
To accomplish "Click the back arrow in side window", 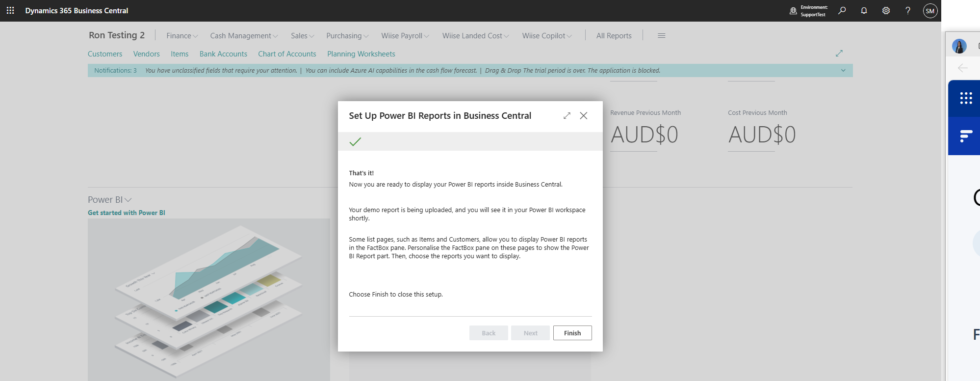I will (x=963, y=68).
